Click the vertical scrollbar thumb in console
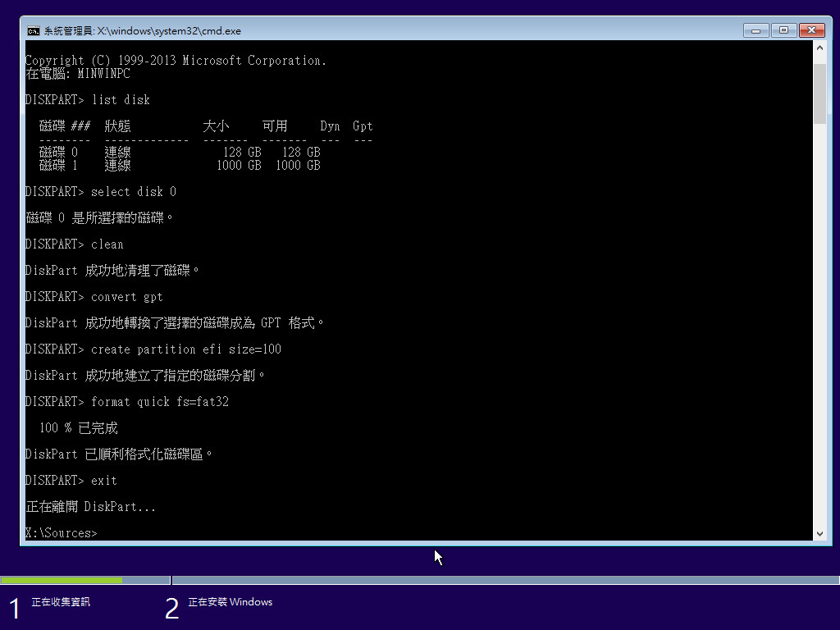The image size is (840, 630). pos(819,94)
